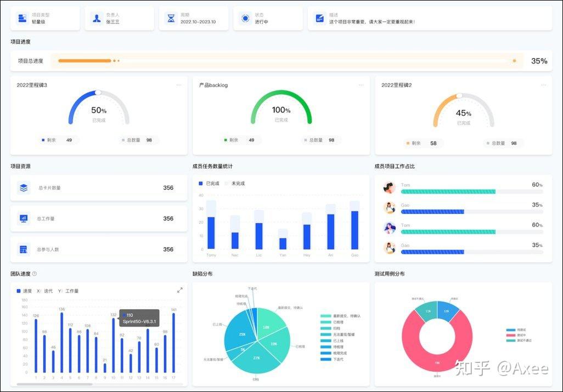Open help tooltip next to 团队速度
563x392 pixels.
tap(35, 274)
